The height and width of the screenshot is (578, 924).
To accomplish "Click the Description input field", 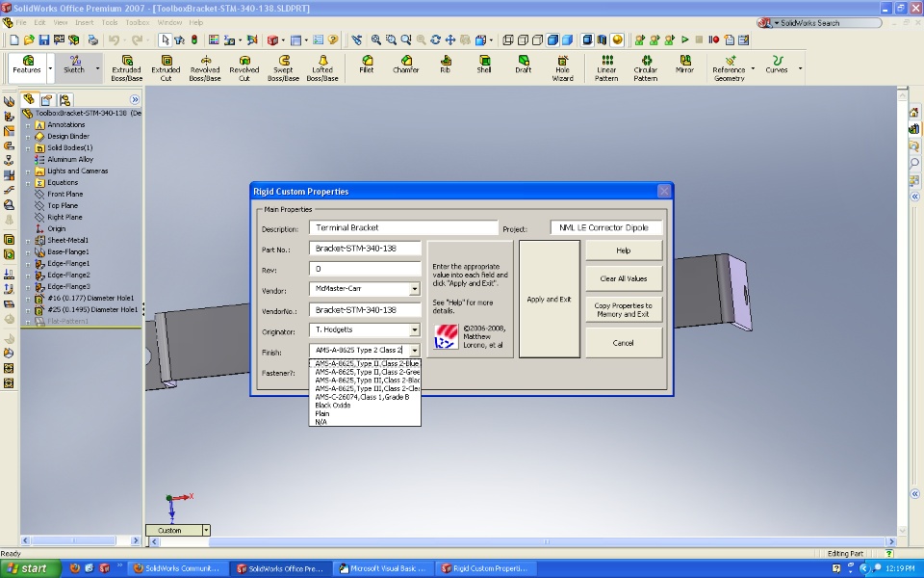I will pyautogui.click(x=403, y=227).
